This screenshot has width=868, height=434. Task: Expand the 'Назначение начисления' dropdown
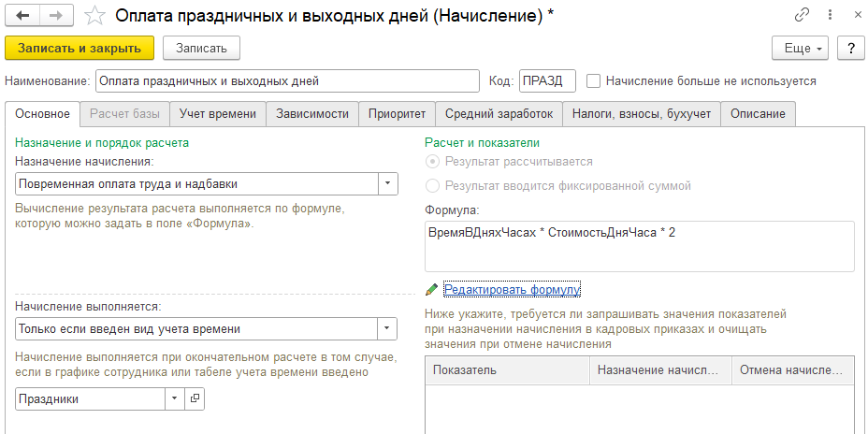(387, 183)
